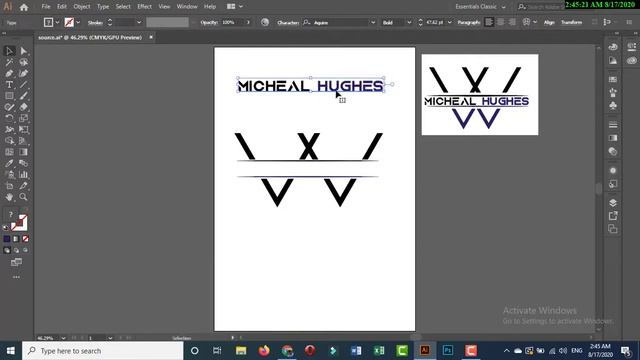Edit toolbar via three dots
The image size is (640, 360).
pyautogui.click(x=16, y=277)
